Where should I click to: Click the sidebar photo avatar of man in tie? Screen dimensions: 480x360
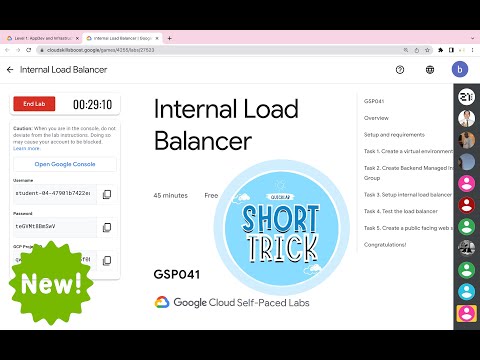coord(466,118)
